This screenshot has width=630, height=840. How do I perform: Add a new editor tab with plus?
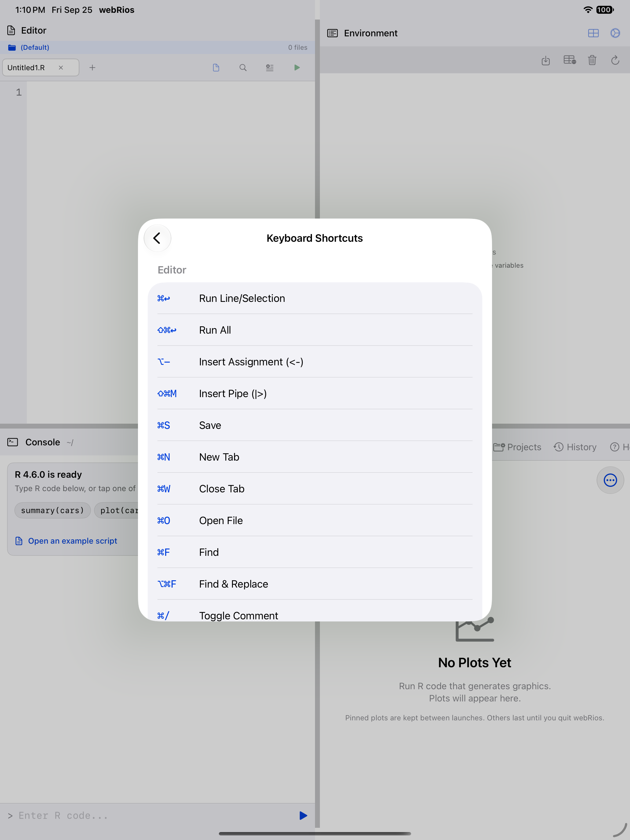[92, 67]
